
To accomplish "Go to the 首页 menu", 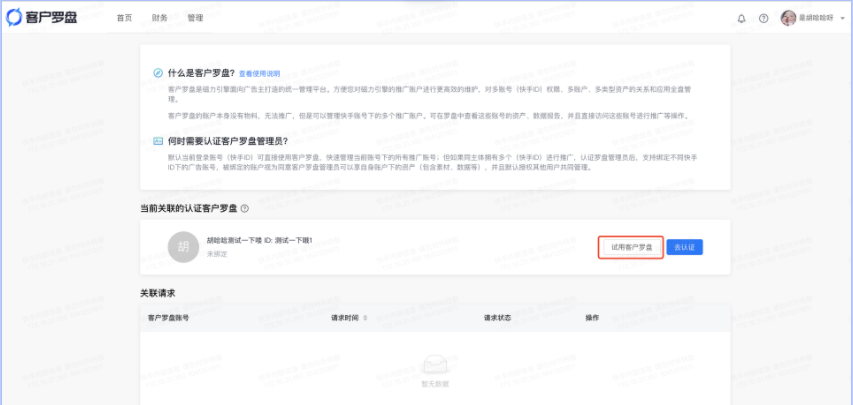I will [125, 18].
